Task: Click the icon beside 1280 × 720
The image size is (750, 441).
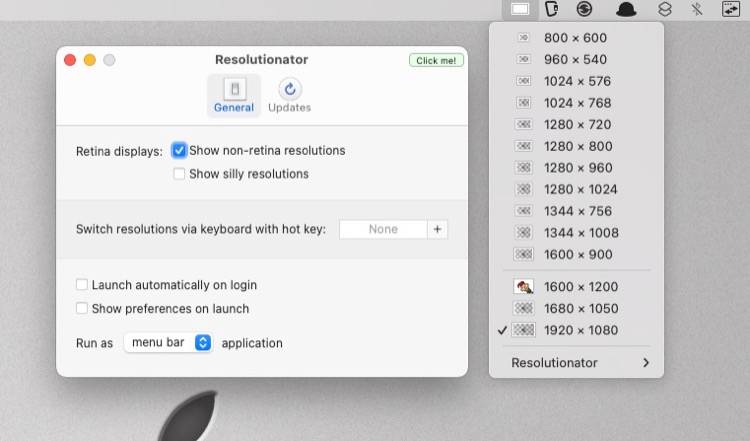Action: click(x=523, y=124)
